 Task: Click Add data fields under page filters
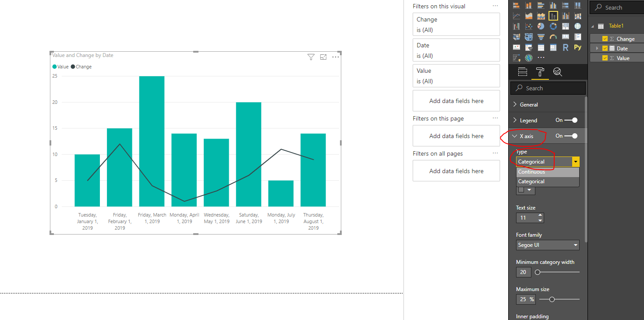[456, 136]
